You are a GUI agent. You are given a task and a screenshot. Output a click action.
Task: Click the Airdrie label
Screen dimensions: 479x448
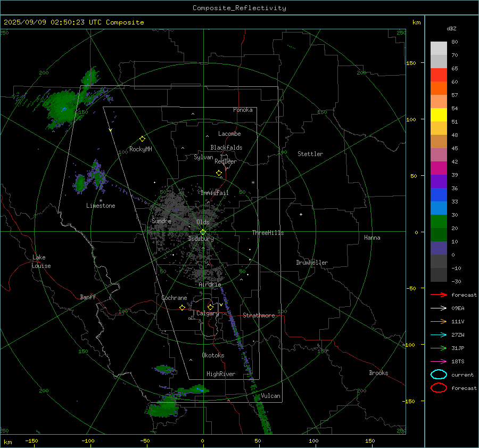(210, 284)
